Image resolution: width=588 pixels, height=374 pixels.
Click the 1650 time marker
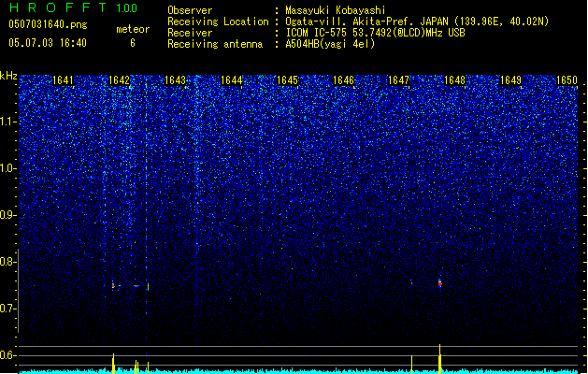tap(566, 79)
